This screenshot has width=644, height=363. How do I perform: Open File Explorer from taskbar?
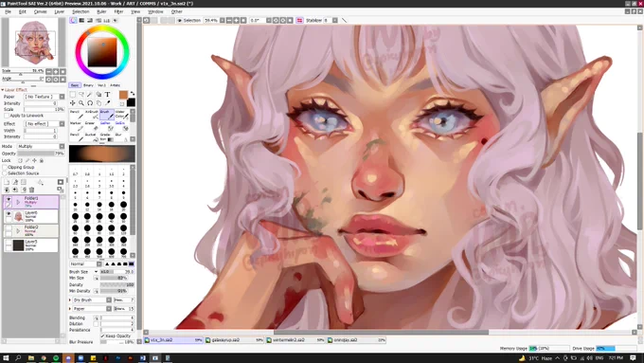tap(31, 358)
